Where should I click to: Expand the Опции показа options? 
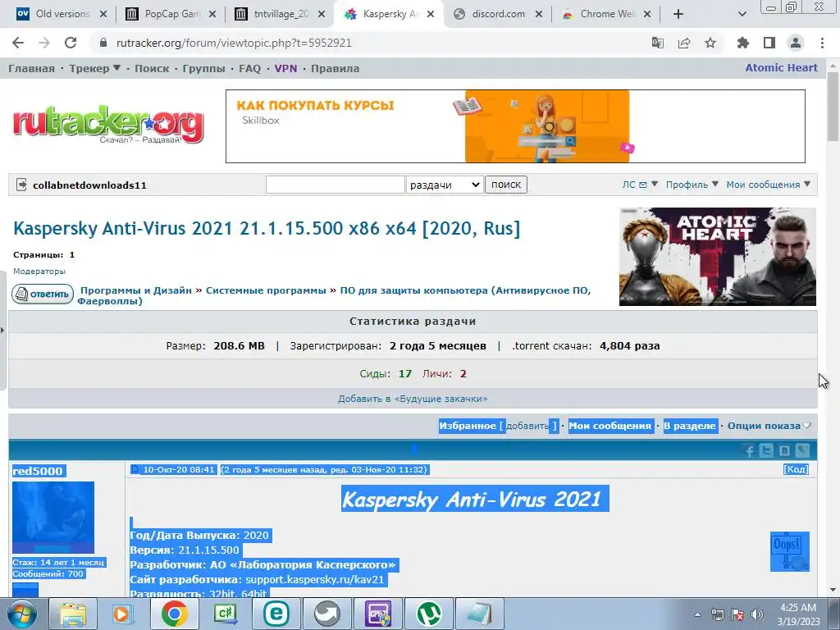pyautogui.click(x=769, y=426)
